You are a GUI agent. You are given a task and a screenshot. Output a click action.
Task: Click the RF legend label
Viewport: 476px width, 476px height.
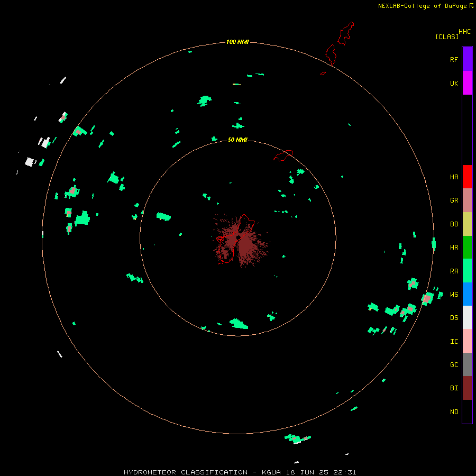(x=454, y=60)
